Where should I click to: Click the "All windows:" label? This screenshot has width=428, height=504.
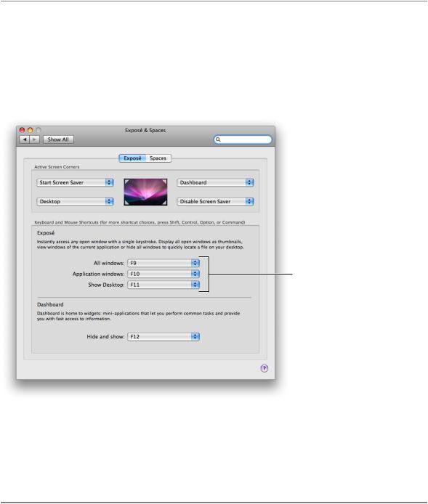[x=109, y=263]
